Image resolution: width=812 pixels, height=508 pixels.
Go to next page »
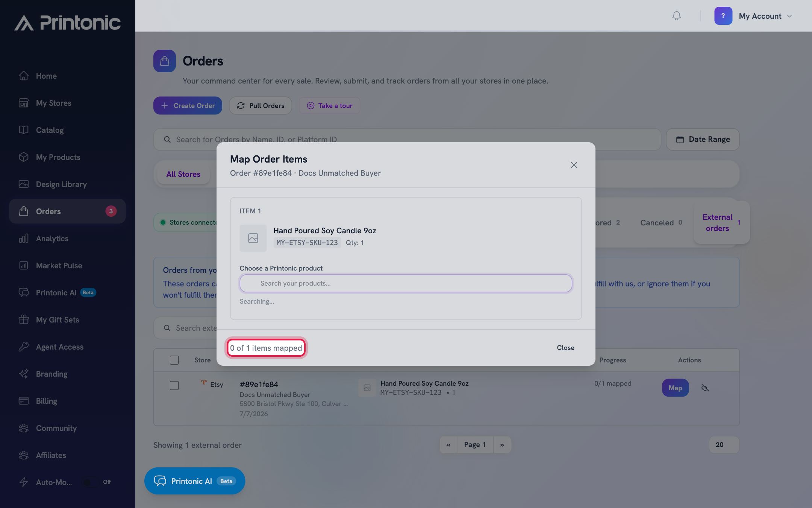[502, 445]
